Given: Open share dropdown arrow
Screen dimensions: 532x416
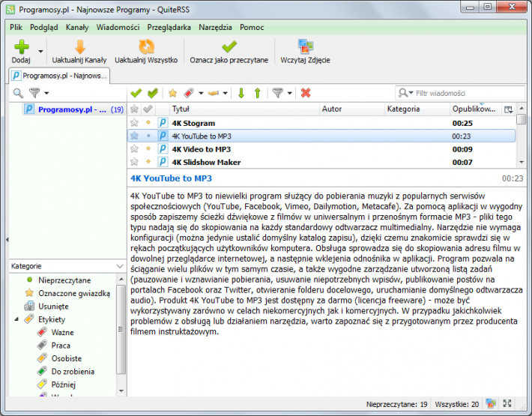Looking at the screenshot, I should (225, 93).
